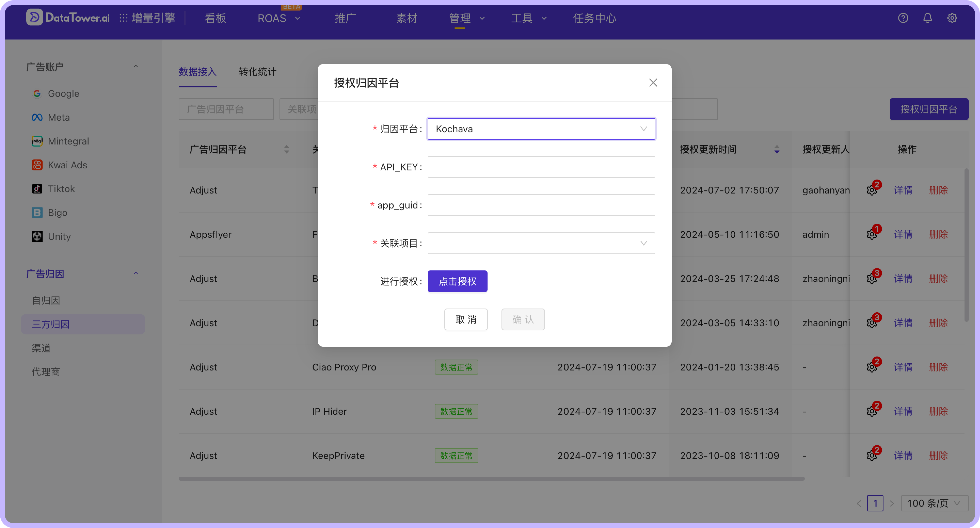The height and width of the screenshot is (528, 980).
Task: Select 代理商 in sidebar
Action: coord(46,372)
